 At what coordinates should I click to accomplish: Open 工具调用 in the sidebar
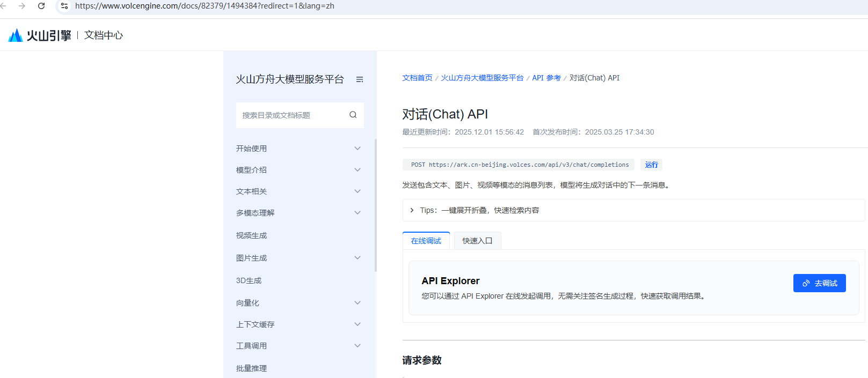coord(251,346)
